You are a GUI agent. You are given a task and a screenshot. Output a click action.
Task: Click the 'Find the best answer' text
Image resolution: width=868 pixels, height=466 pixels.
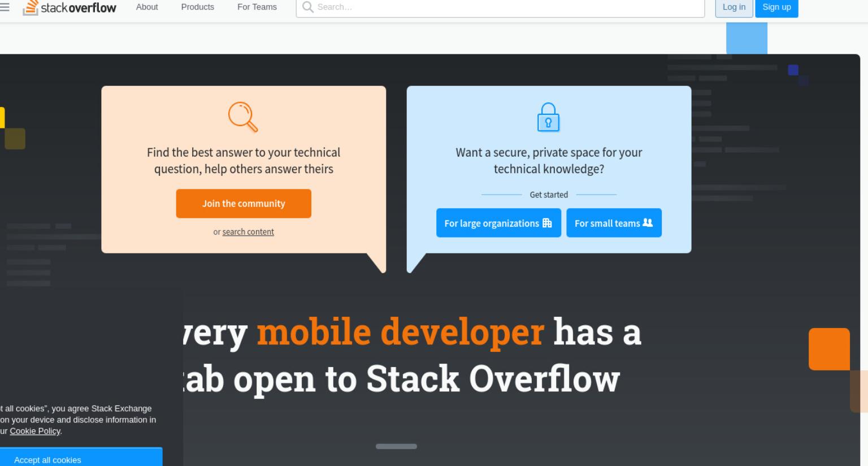(244, 161)
